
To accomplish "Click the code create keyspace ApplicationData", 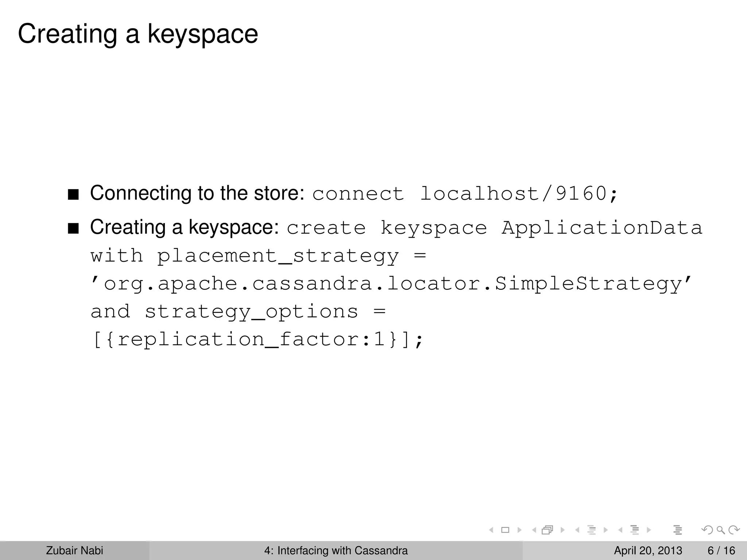I will tap(494, 228).
